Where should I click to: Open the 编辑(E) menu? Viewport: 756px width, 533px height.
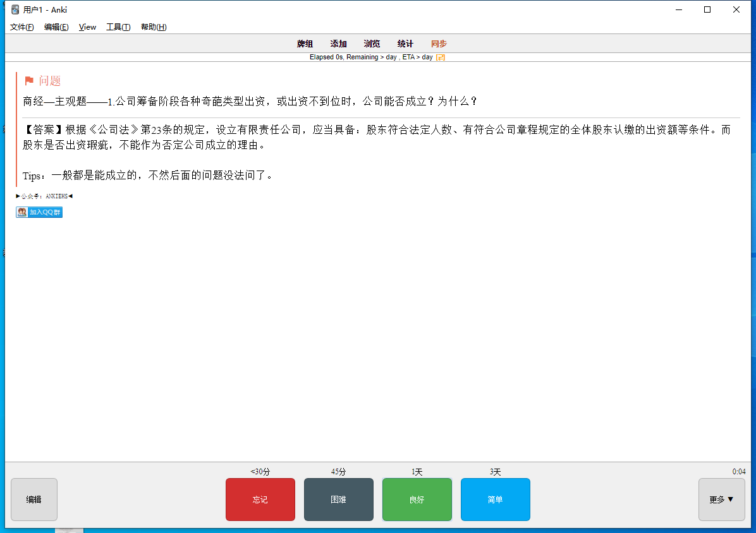56,27
